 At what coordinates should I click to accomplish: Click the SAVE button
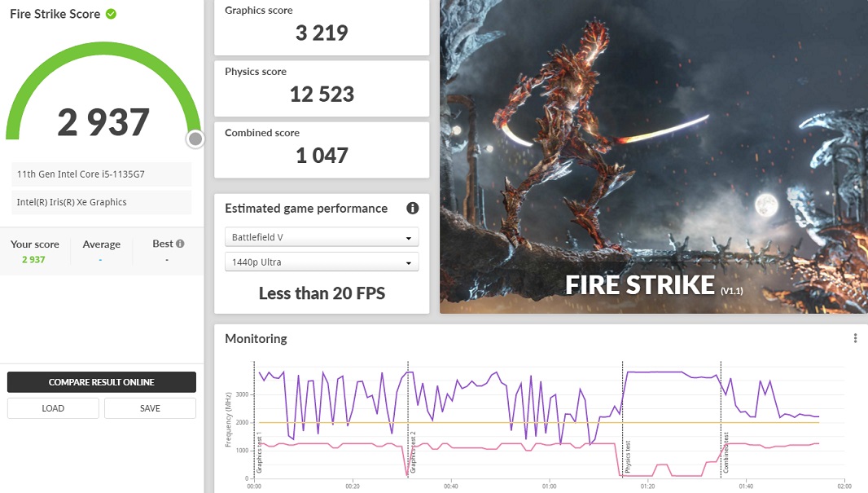click(x=150, y=408)
